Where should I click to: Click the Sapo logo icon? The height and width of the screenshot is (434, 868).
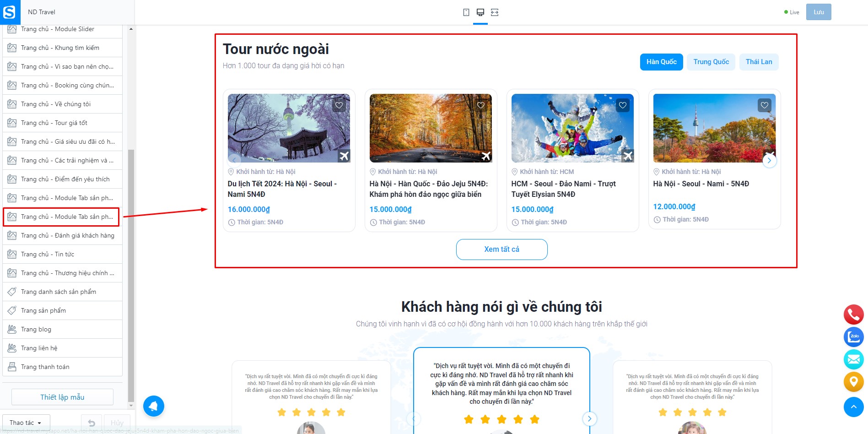[x=10, y=12]
